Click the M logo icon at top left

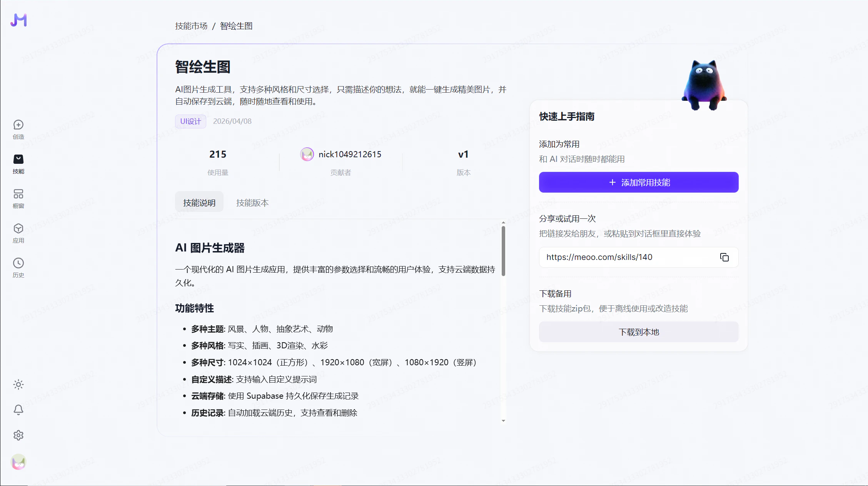coord(18,20)
